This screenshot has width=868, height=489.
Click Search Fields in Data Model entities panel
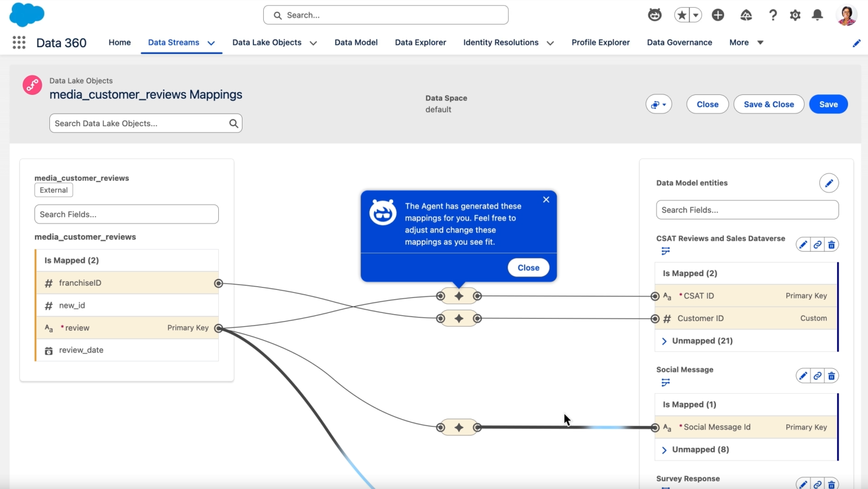point(747,210)
